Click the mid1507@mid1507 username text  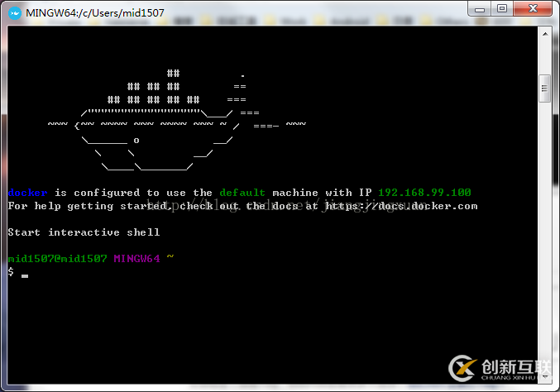[x=58, y=259]
